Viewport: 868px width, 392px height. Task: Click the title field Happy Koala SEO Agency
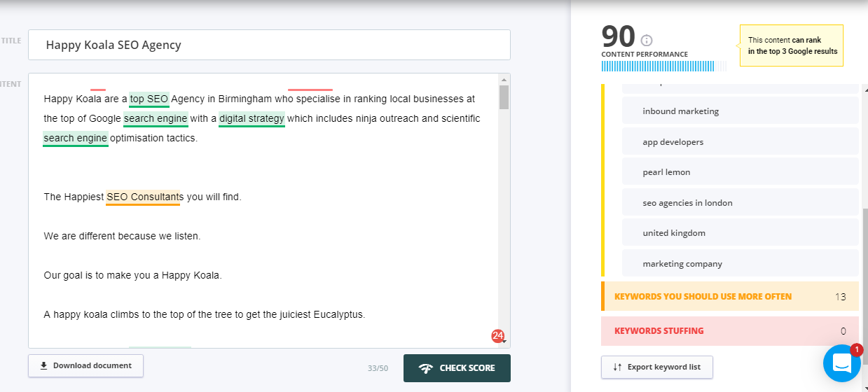click(x=269, y=45)
